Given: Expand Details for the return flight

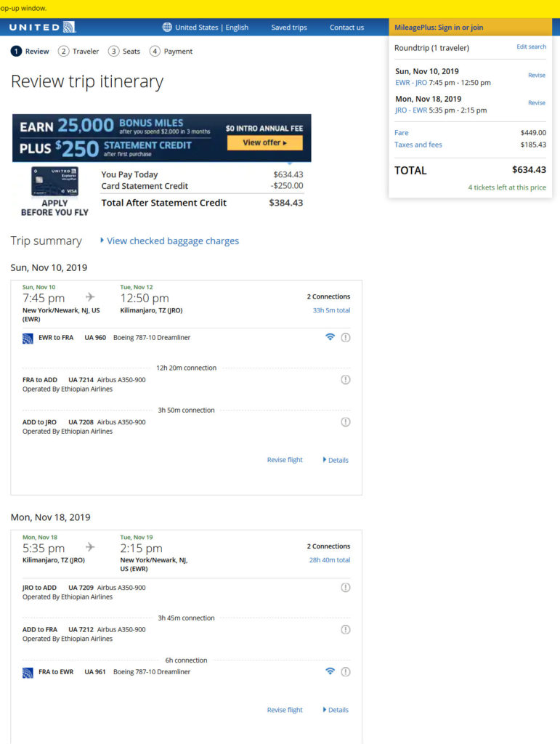Looking at the screenshot, I should (x=336, y=710).
